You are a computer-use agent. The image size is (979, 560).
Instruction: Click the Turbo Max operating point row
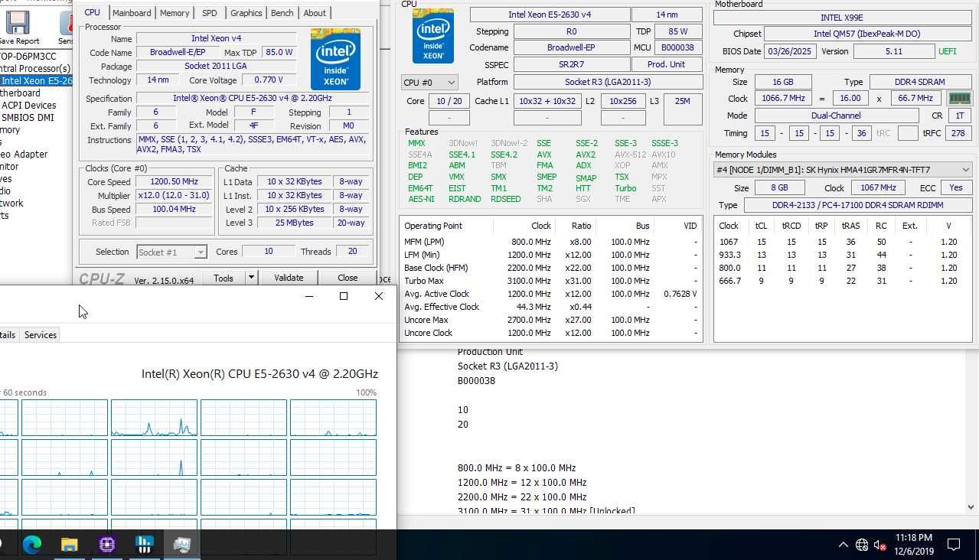coord(550,281)
